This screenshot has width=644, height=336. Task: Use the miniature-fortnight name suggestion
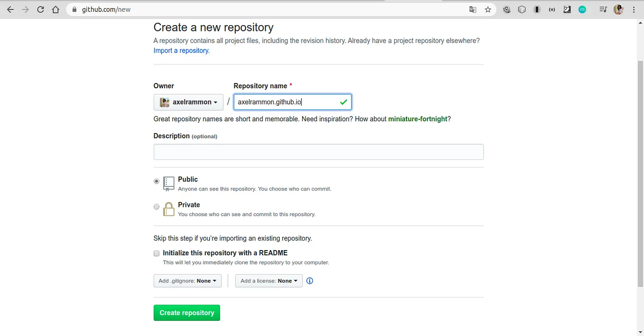(417, 119)
